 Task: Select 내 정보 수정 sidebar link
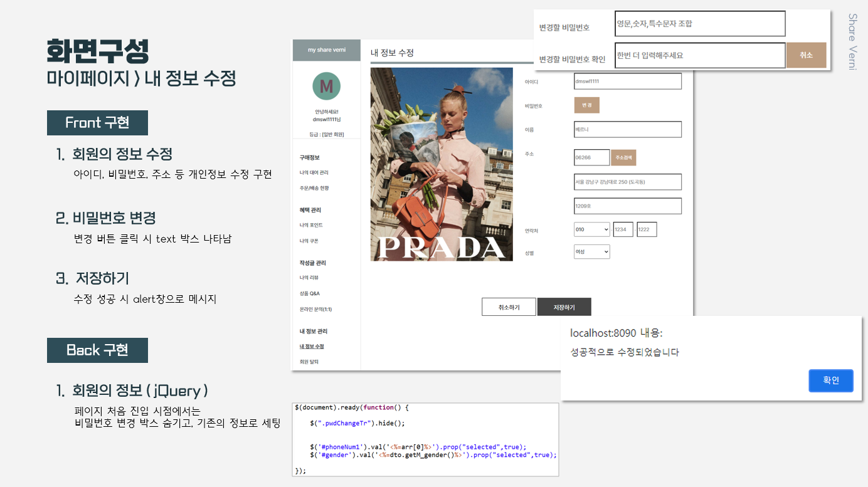pyautogui.click(x=312, y=346)
